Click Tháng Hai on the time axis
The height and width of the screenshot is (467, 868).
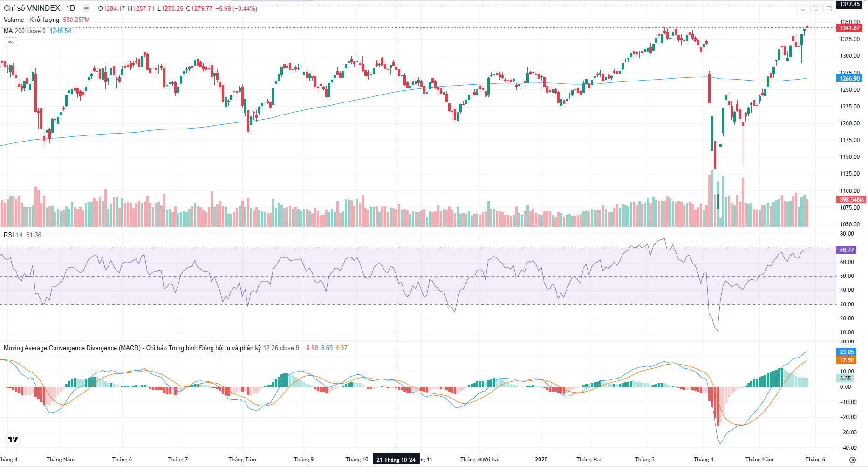tap(589, 460)
